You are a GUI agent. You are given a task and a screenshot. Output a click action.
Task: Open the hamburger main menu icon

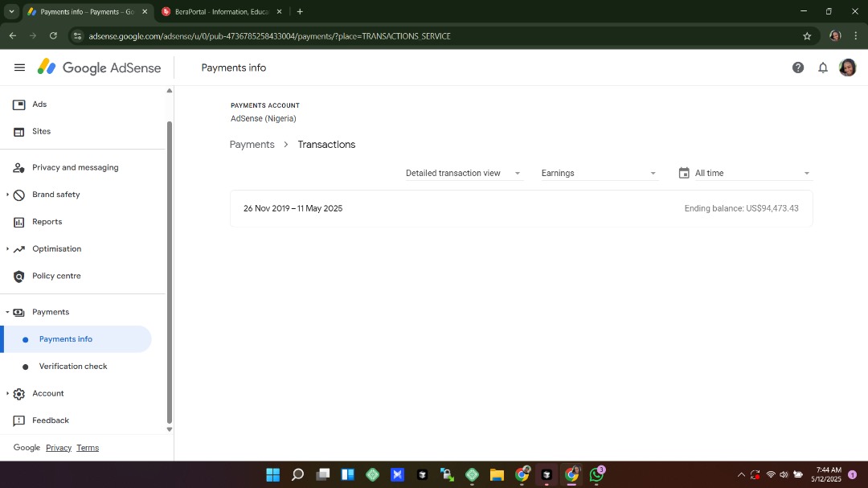pyautogui.click(x=19, y=68)
